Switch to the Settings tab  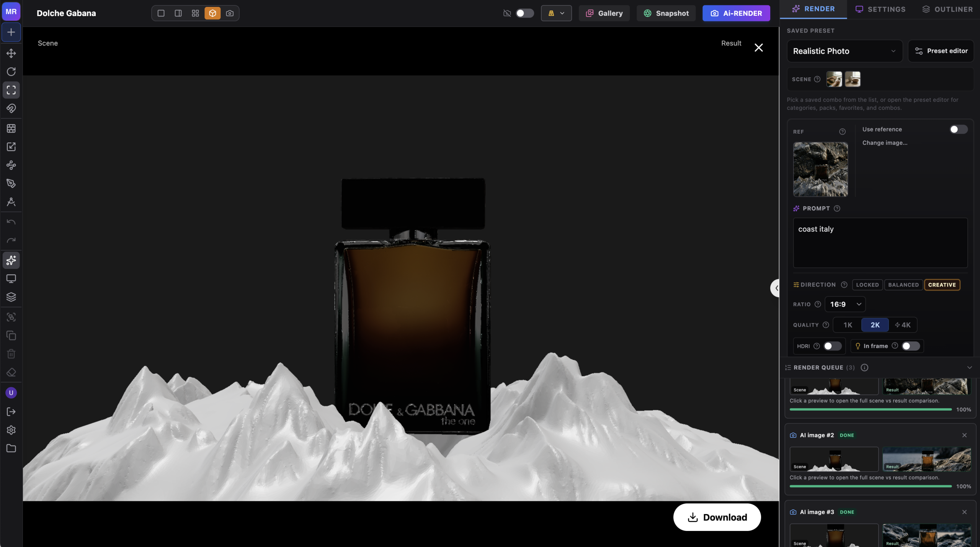[x=880, y=9]
